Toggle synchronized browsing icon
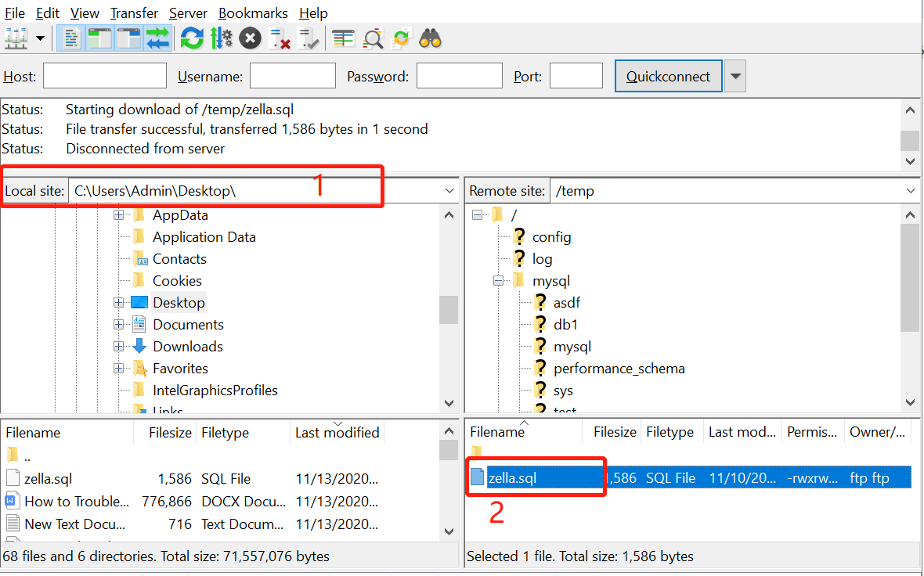 (x=402, y=38)
